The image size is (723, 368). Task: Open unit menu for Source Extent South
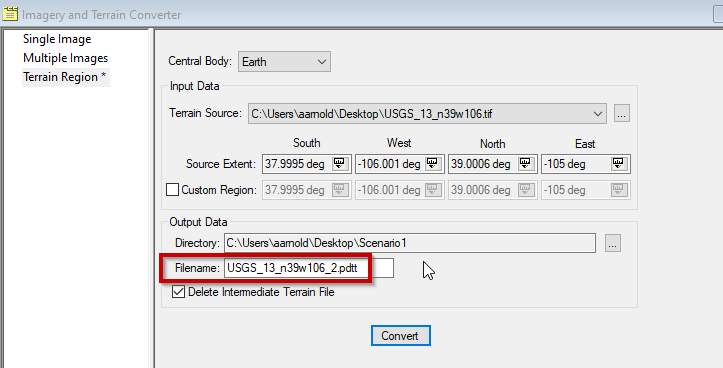(x=339, y=164)
